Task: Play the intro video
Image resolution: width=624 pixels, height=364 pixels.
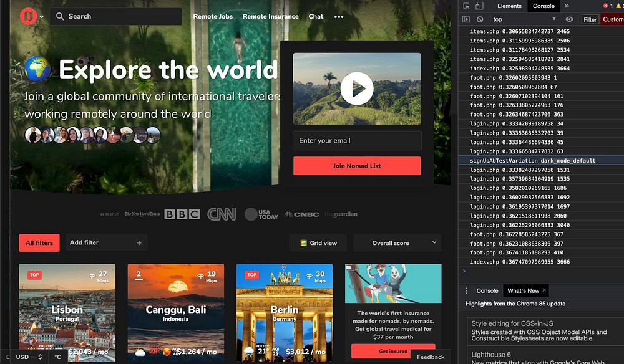Action: (357, 89)
